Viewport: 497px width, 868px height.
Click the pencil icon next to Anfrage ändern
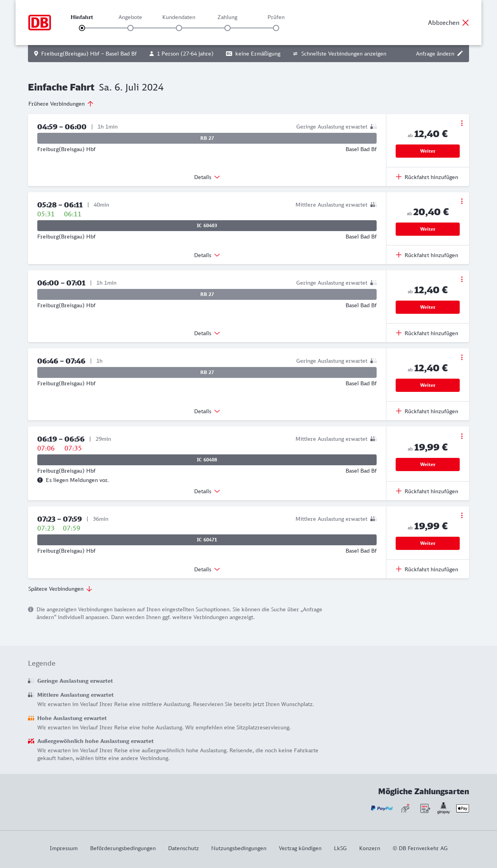[460, 54]
